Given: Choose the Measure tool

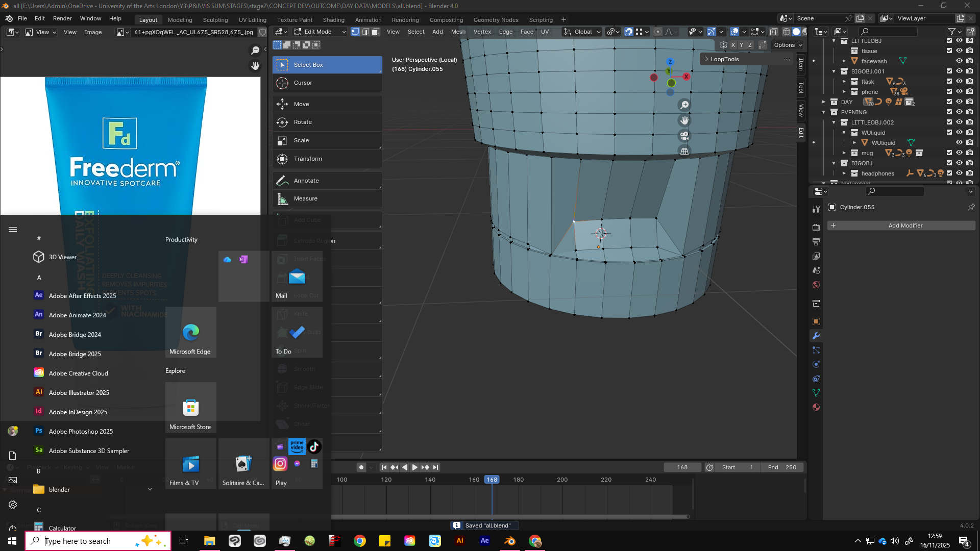Looking at the screenshot, I should [327, 198].
